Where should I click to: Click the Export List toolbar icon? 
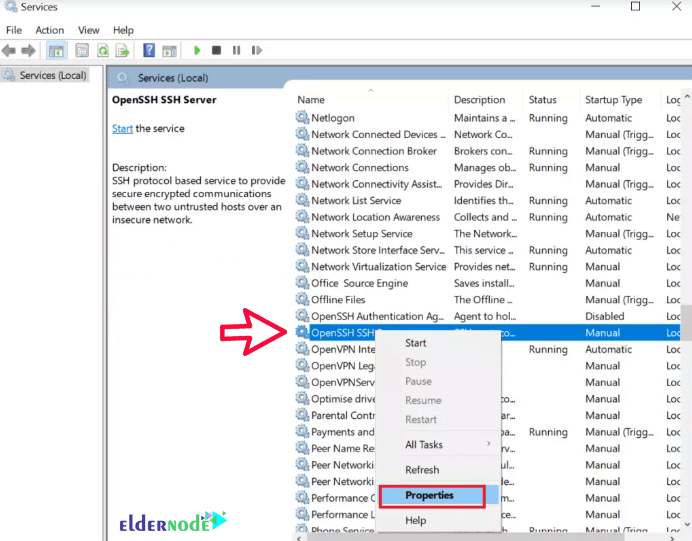coord(122,51)
